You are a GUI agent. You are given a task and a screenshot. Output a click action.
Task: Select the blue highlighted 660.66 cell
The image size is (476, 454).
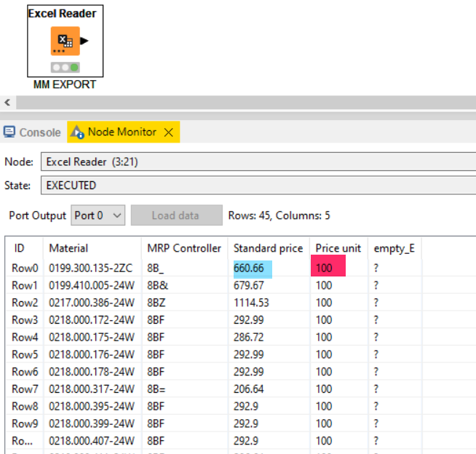tap(253, 268)
